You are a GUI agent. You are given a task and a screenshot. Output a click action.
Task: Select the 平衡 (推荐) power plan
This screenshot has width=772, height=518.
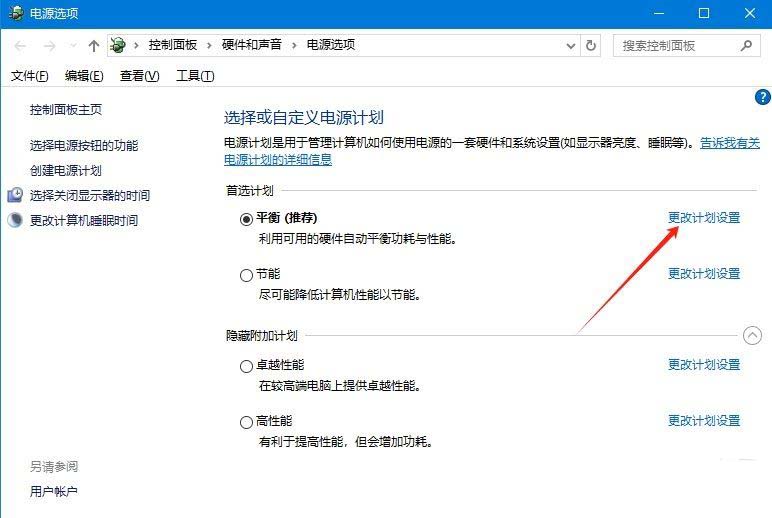(x=246, y=219)
